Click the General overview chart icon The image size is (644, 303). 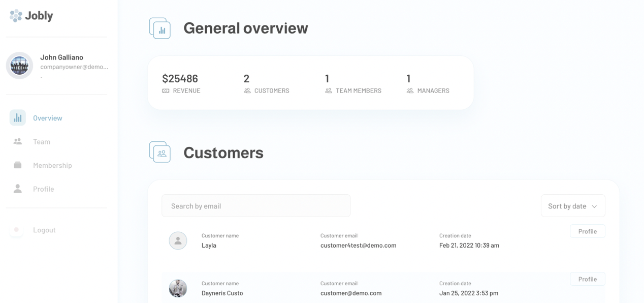160,28
